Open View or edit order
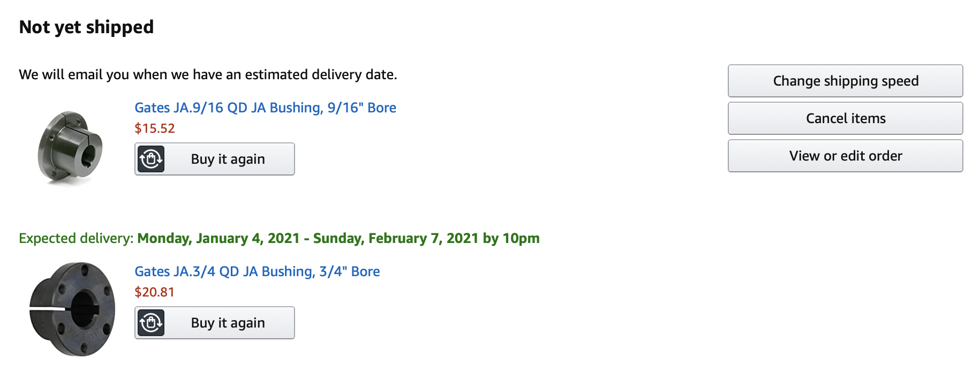 845,156
